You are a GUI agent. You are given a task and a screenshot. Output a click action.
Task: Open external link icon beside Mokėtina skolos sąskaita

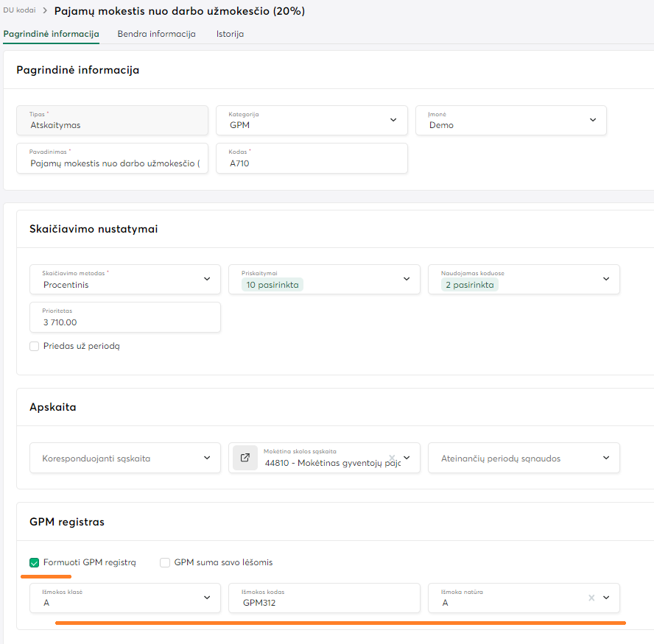[245, 458]
